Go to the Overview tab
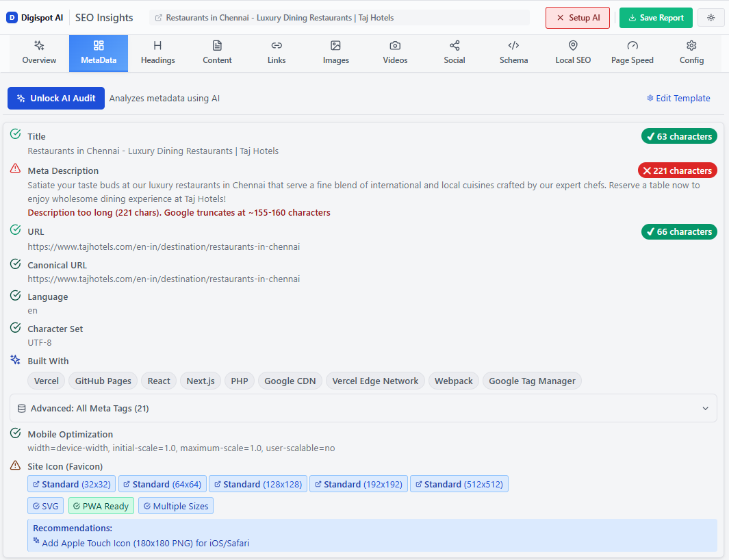The image size is (729, 560). pos(39,53)
